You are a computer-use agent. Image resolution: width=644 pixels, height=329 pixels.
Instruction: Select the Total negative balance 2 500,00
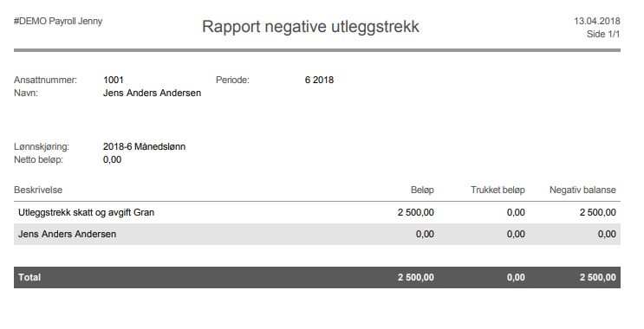point(597,278)
